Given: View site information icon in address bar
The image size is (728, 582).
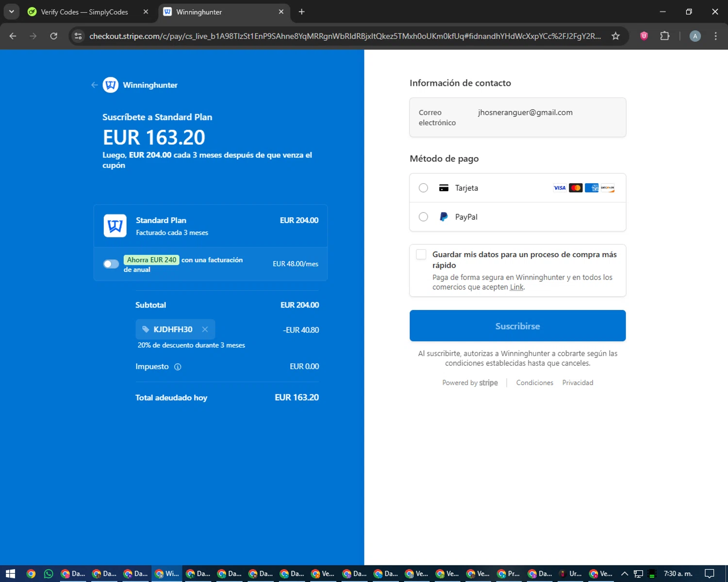Looking at the screenshot, I should [78, 36].
